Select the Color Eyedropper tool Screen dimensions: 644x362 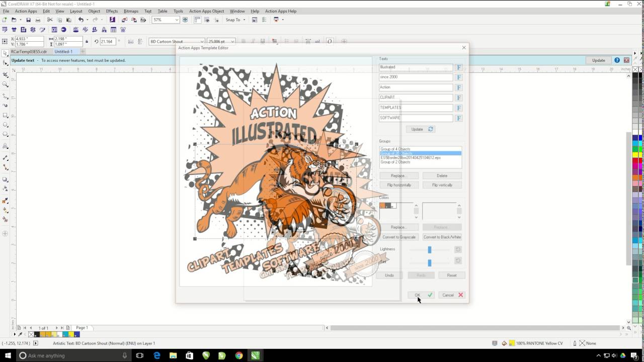[x=6, y=200]
